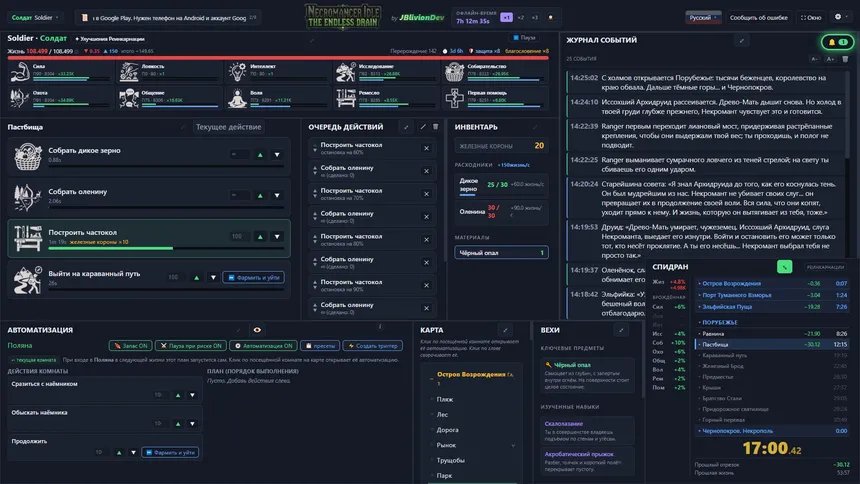This screenshot has width=860, height=484.
Task: Click the Интеллект lightbulb skill icon
Action: pos(237,72)
